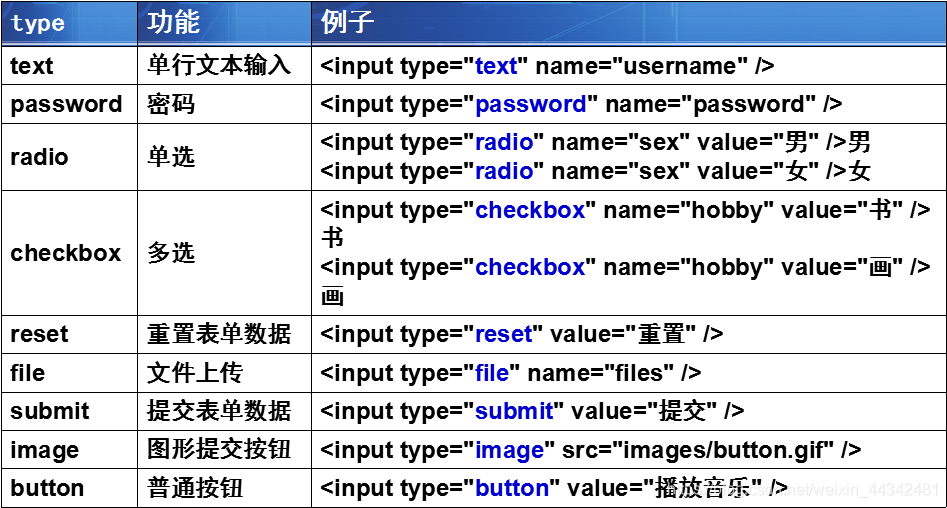Click the '功能' column header
This screenshot has height=508, width=947.
224,22
